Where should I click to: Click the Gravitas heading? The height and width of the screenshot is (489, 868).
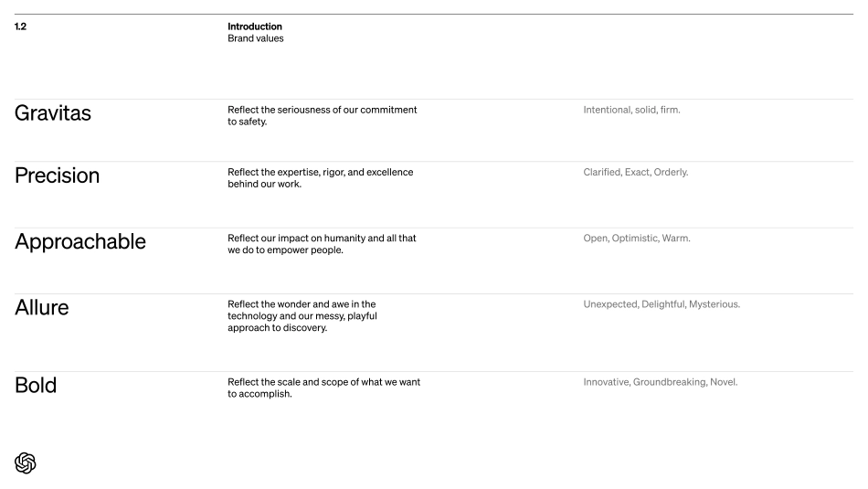53,114
